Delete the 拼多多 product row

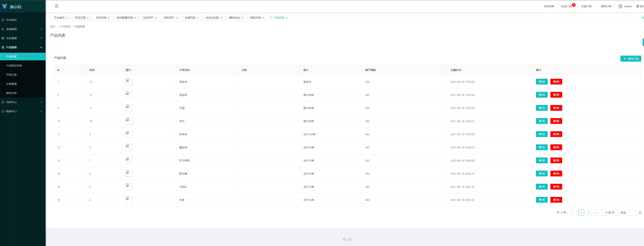click(556, 134)
